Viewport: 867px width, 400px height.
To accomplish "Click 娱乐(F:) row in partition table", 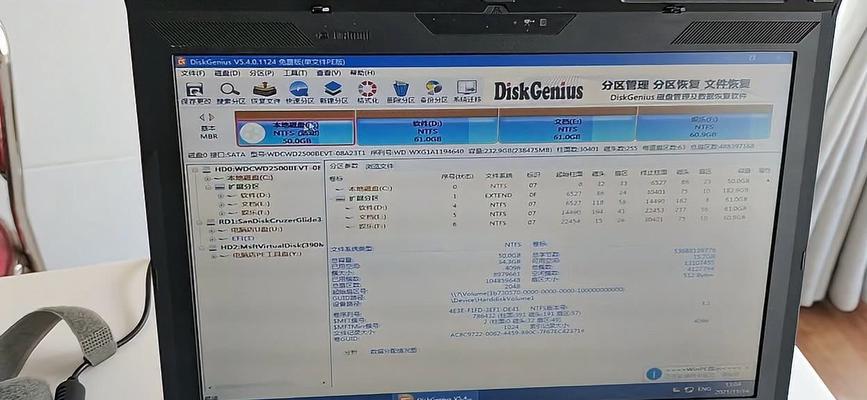I will 545,223.
